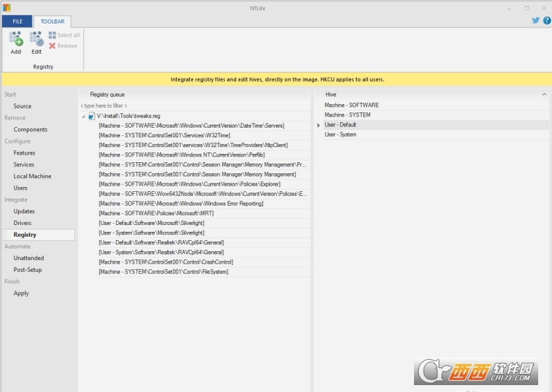The image size is (552, 392).
Task: Minimize the NTLite window
Action: click(509, 8)
